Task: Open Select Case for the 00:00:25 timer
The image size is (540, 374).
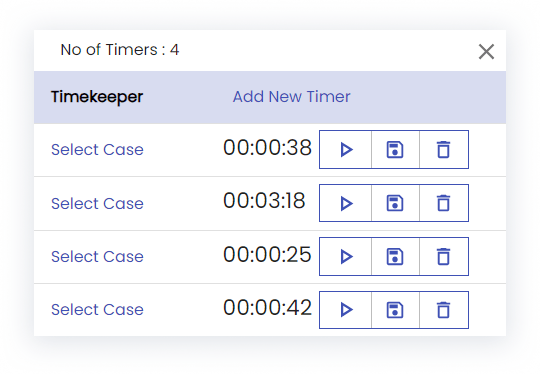Action: click(x=97, y=257)
